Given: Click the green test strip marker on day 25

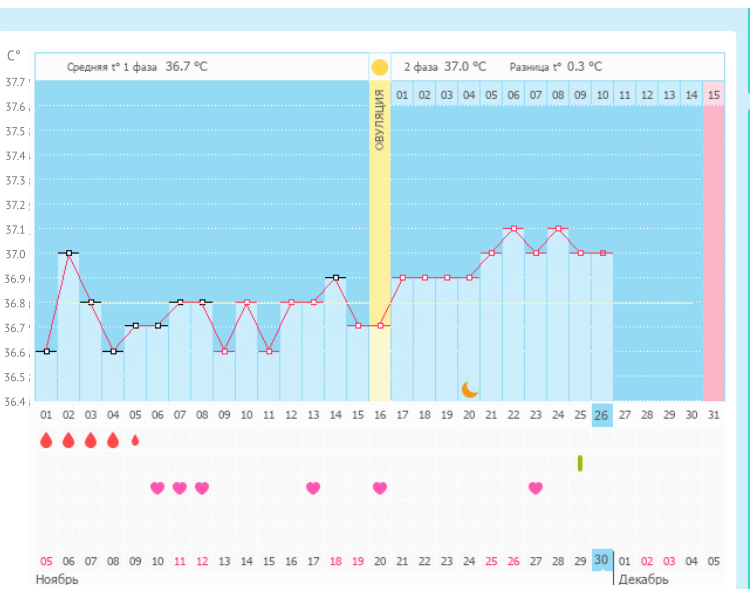Looking at the screenshot, I should click(x=580, y=463).
